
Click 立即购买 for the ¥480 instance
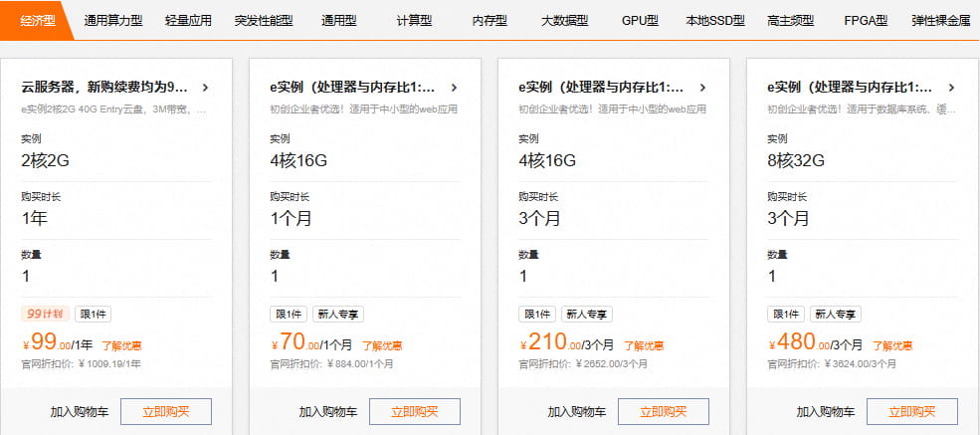click(912, 411)
